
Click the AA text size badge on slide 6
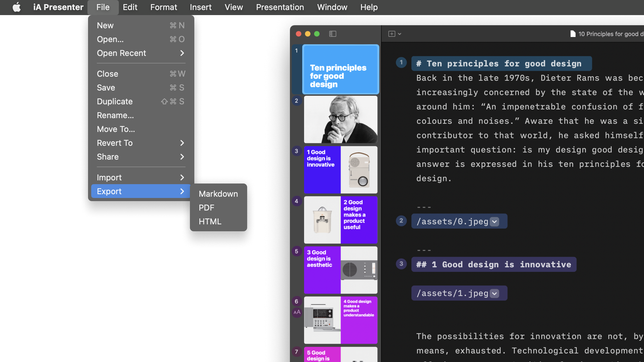click(x=297, y=312)
